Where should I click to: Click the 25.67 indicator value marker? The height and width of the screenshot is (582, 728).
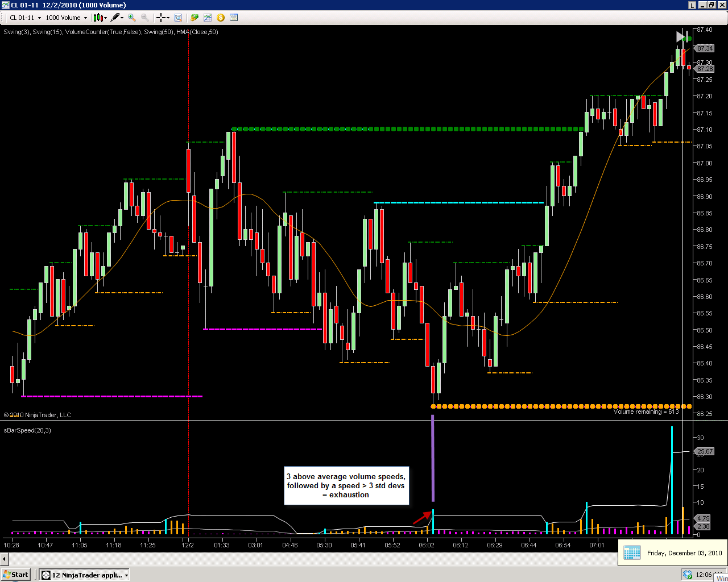(x=705, y=451)
